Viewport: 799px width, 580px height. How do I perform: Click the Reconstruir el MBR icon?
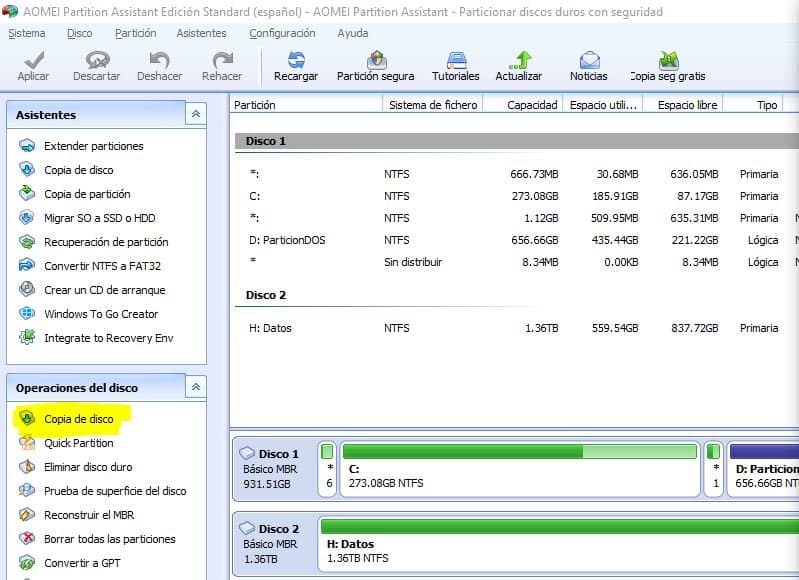pos(26,515)
